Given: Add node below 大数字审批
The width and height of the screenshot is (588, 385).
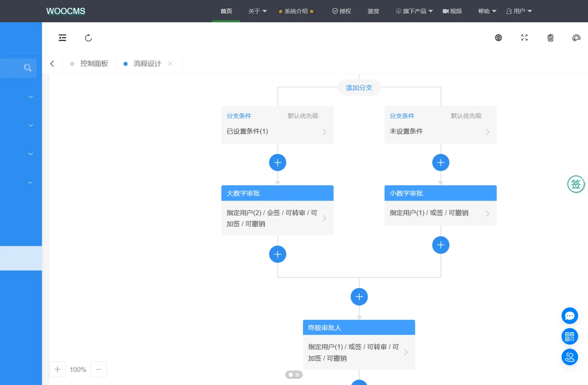Looking at the screenshot, I should coord(277,254).
